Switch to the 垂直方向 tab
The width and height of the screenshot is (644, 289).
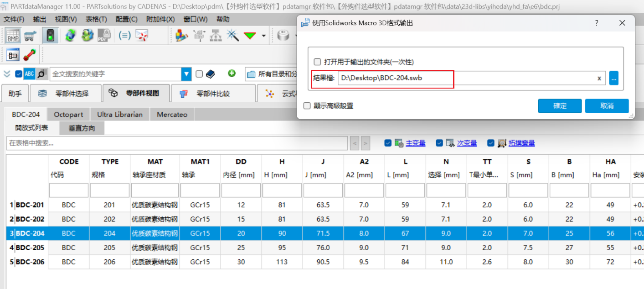(82, 128)
